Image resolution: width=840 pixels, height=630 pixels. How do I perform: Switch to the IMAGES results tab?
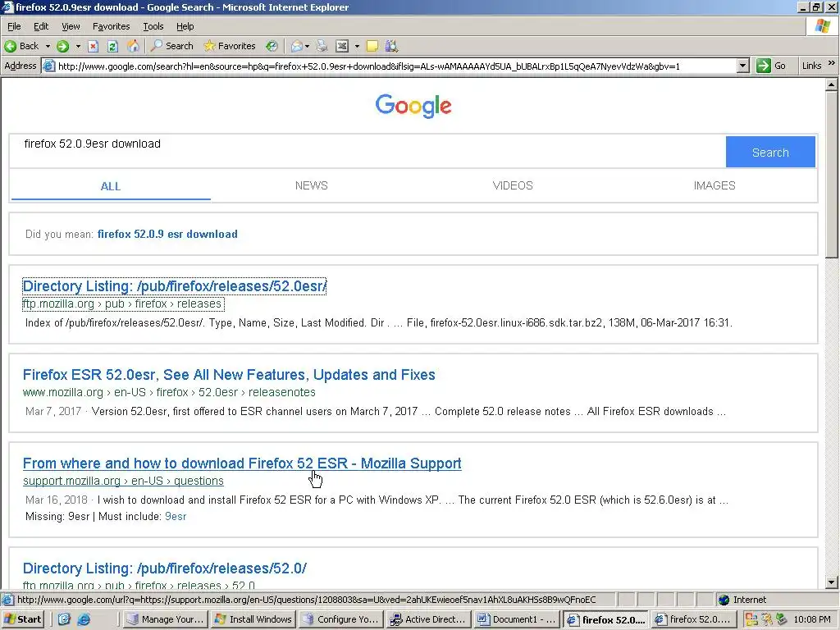coord(714,185)
